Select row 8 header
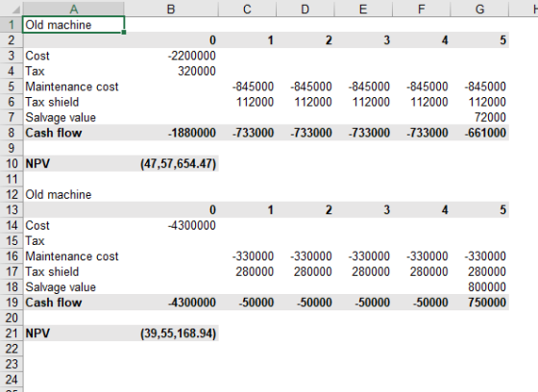The height and width of the screenshot is (392, 538). [12, 133]
